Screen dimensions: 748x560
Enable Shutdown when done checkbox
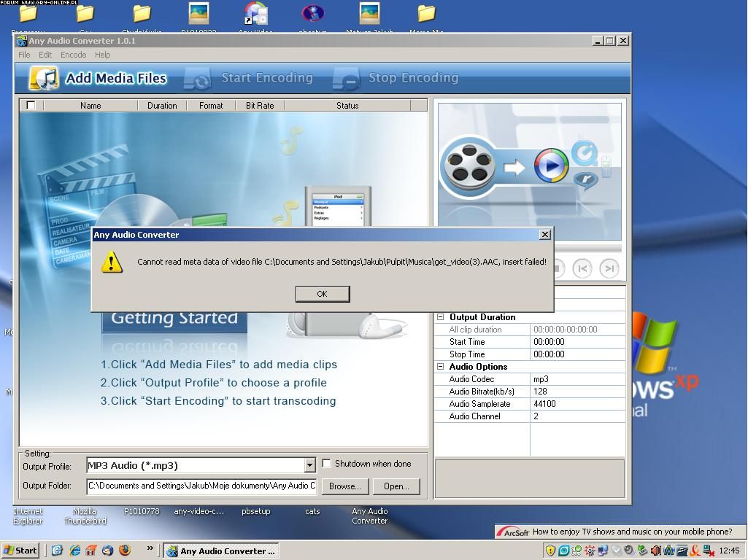click(x=326, y=463)
